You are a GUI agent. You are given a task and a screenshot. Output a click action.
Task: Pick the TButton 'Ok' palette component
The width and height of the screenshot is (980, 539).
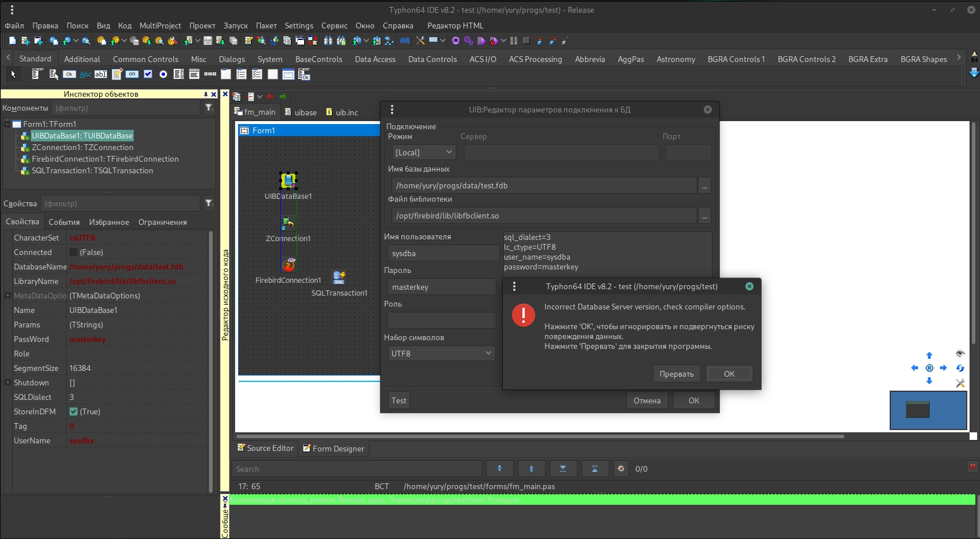tap(70, 74)
